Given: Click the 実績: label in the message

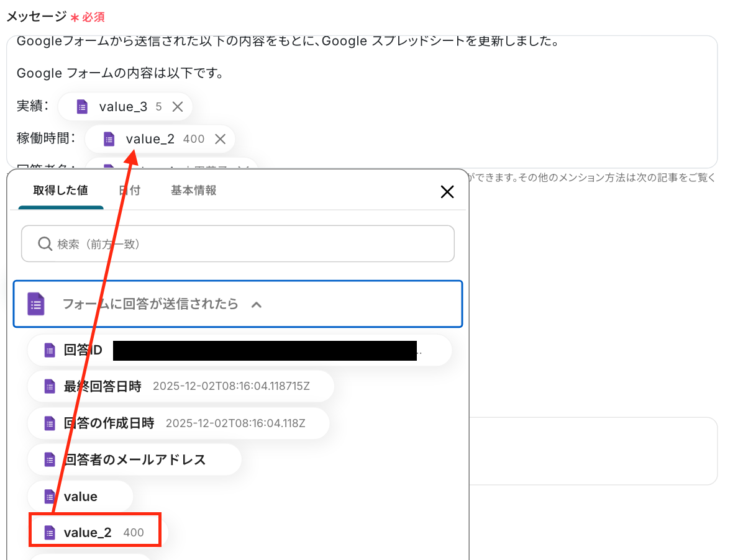Looking at the screenshot, I should 32,106.
